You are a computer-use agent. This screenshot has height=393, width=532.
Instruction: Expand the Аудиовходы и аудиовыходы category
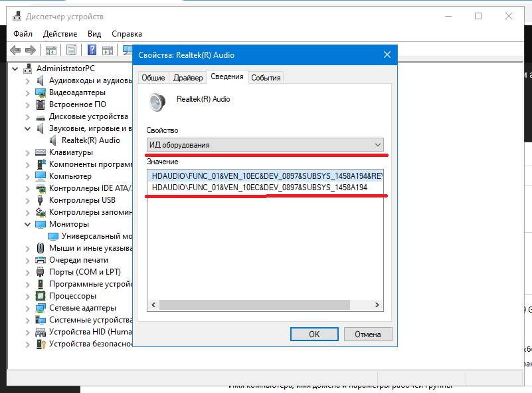[x=27, y=81]
